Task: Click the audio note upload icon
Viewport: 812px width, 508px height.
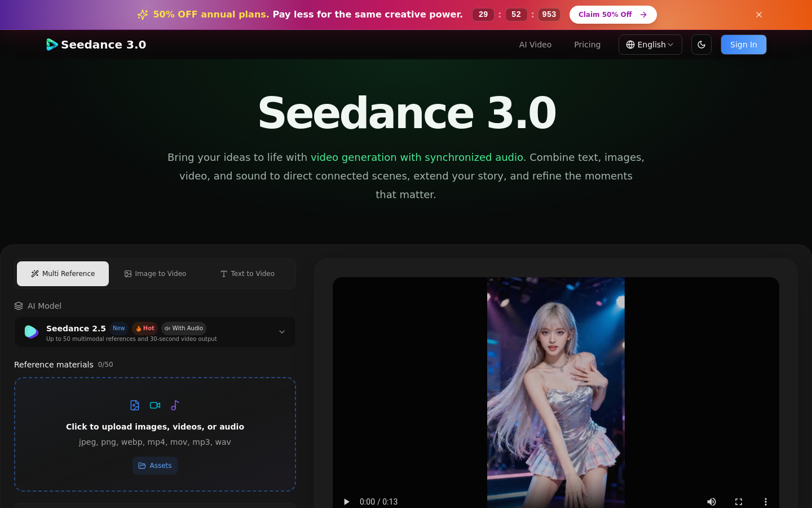Action: click(x=175, y=405)
